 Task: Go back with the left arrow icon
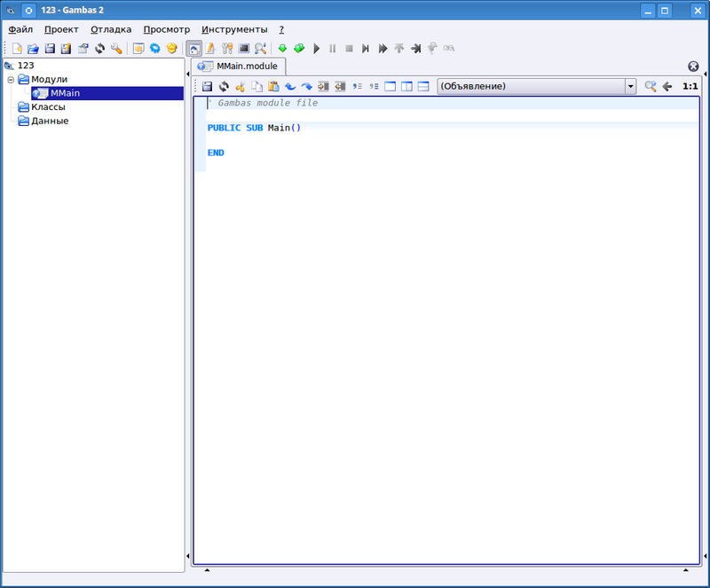point(667,86)
